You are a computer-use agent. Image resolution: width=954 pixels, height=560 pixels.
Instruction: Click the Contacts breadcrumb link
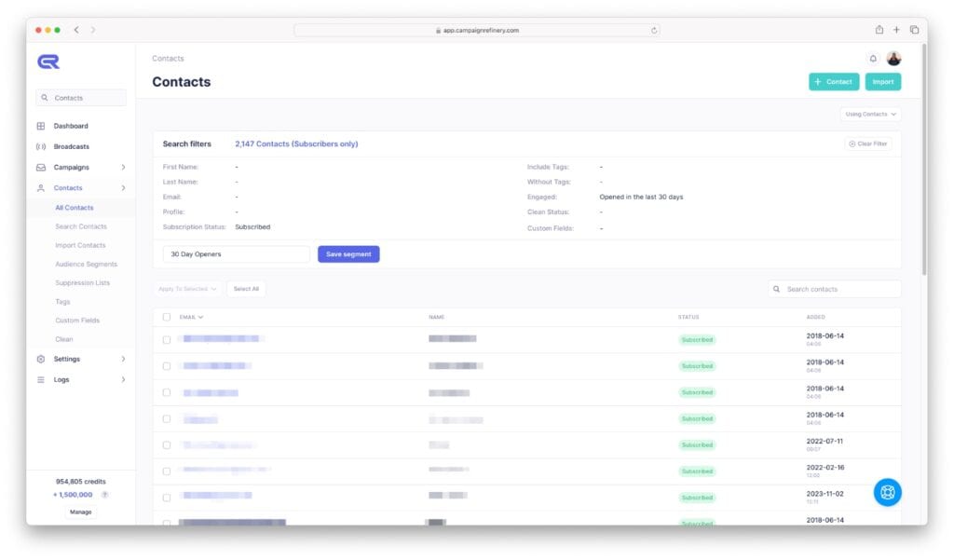click(168, 59)
